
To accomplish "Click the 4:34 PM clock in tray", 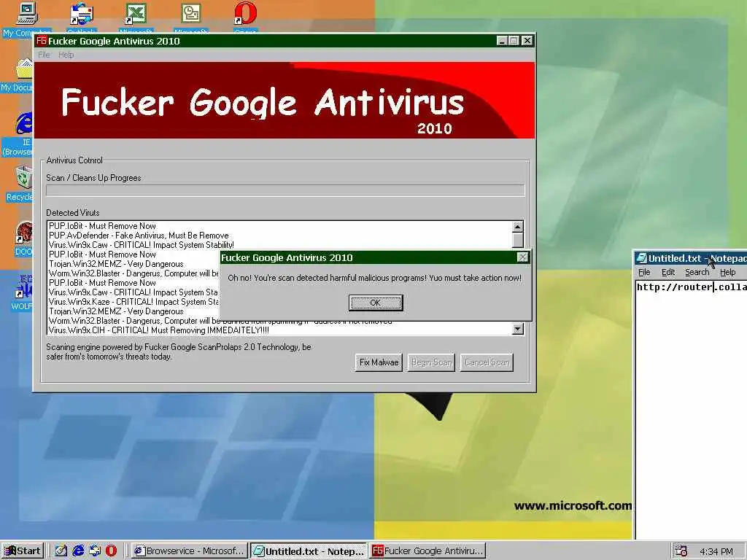I will 716,551.
